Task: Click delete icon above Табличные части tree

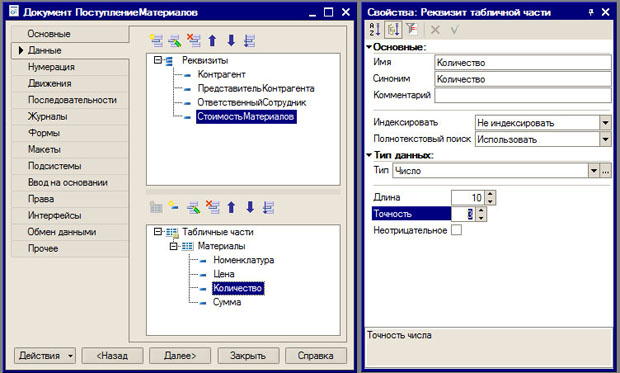Action: coord(212,207)
